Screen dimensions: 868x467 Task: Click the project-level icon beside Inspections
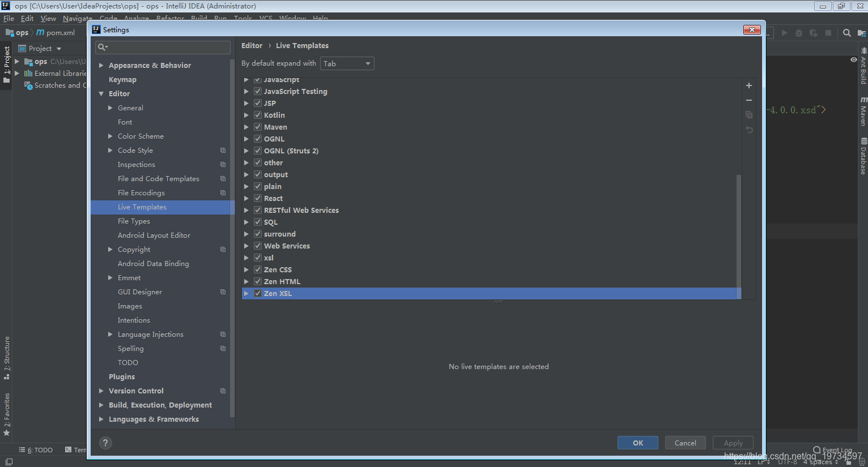pyautogui.click(x=223, y=165)
